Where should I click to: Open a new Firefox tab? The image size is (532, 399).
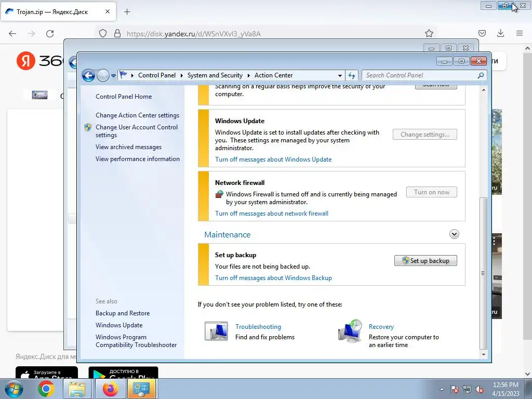127,12
